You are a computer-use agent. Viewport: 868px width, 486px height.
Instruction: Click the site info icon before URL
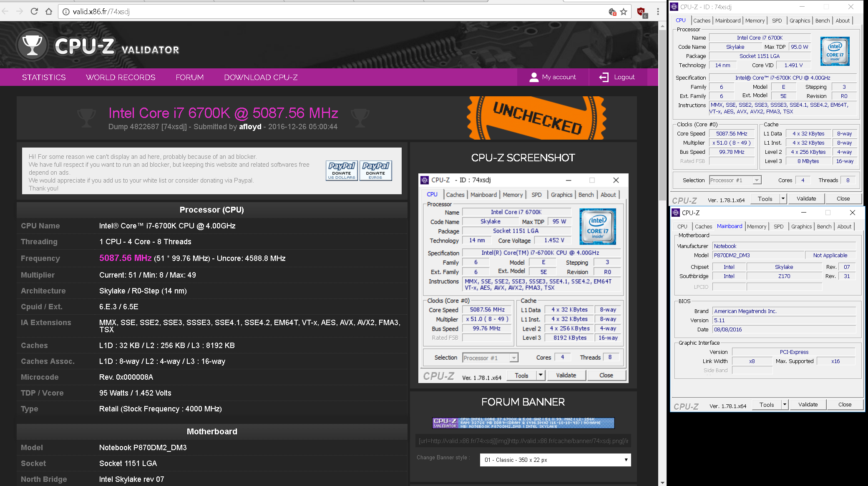tap(66, 12)
